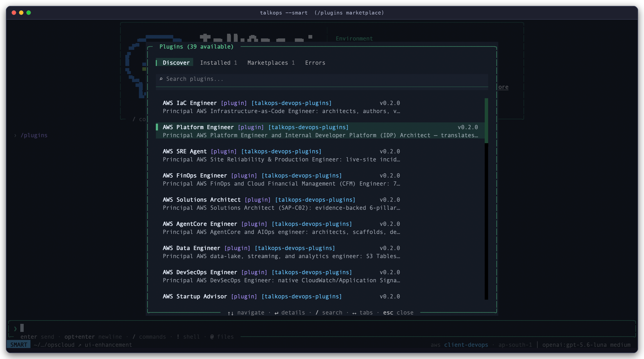Viewport: 644px width, 359px height.
Task: Open the Installed tab
Action: (x=218, y=63)
